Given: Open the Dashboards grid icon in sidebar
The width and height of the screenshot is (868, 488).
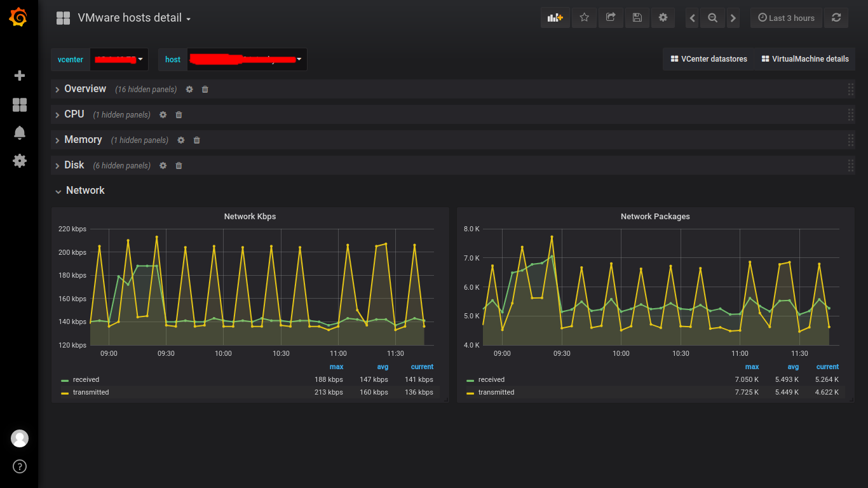Looking at the screenshot, I should (20, 105).
